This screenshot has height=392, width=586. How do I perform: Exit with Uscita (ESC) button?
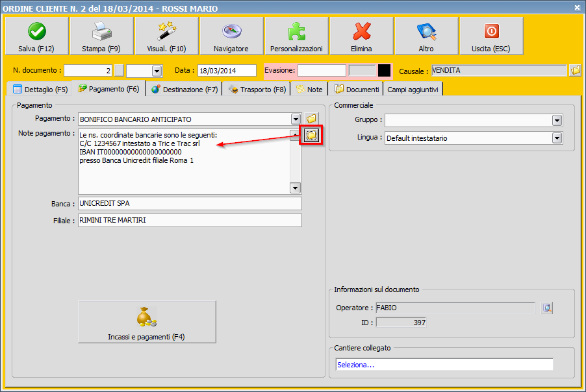(491, 36)
